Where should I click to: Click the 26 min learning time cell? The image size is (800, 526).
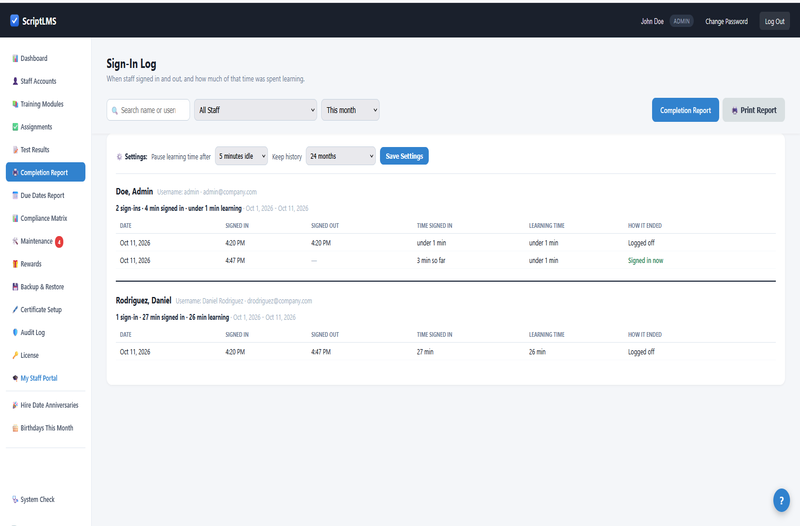tap(537, 352)
